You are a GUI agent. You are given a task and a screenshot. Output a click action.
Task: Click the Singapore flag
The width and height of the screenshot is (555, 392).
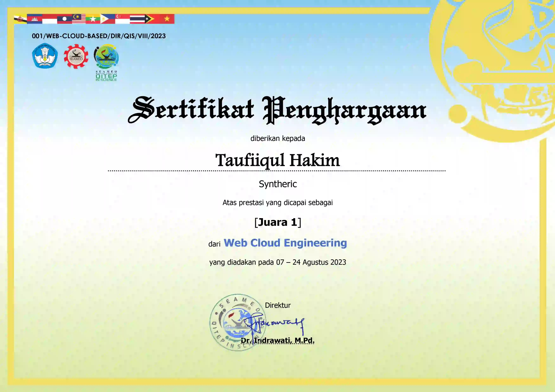click(122, 19)
